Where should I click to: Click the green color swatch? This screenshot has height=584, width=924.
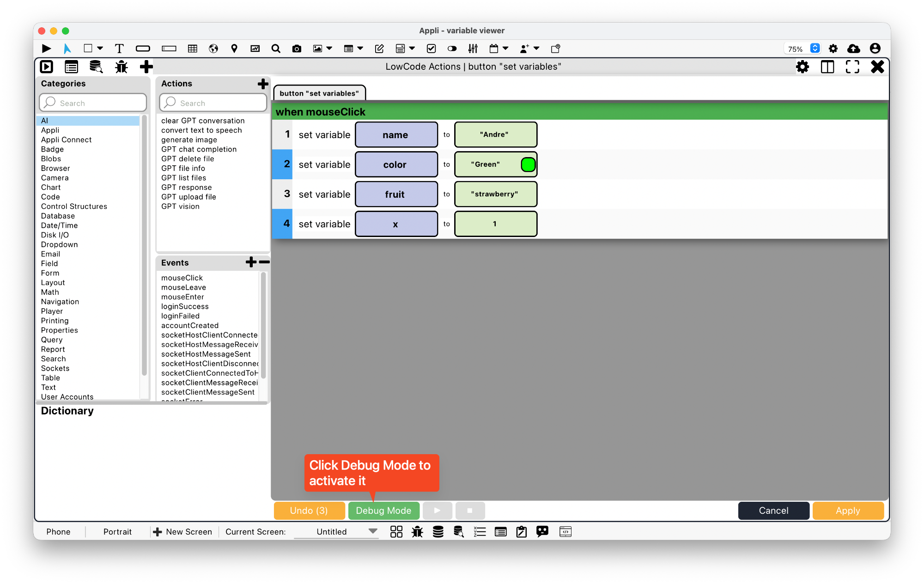[528, 164]
